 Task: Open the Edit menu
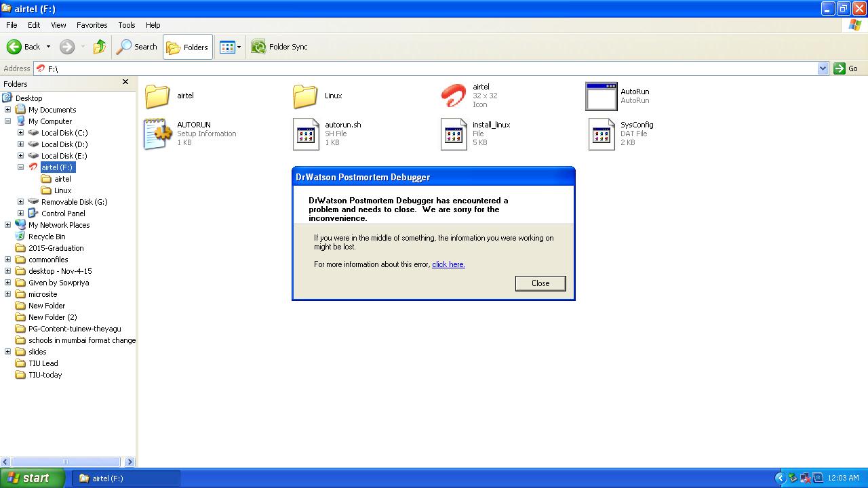click(34, 25)
